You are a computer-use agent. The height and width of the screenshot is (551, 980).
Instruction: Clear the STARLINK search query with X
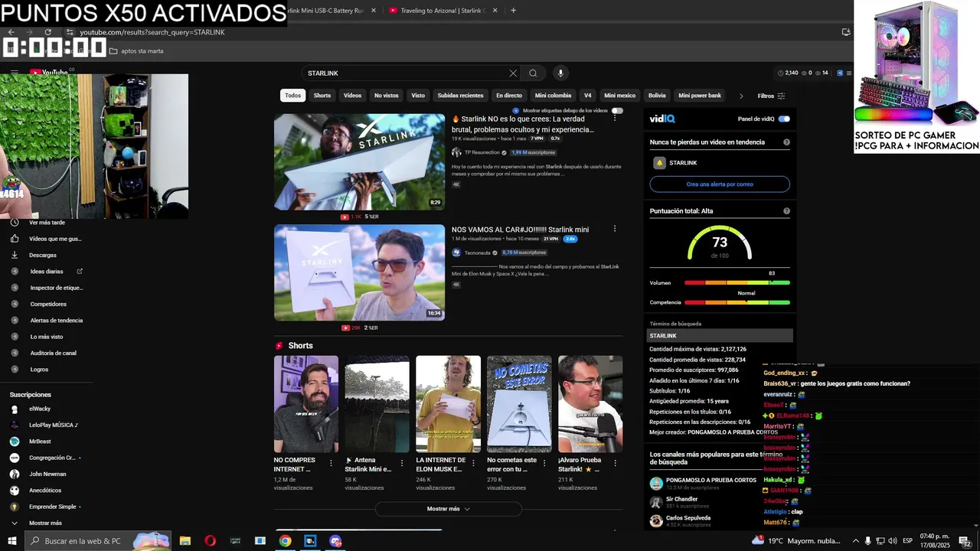[x=513, y=73]
